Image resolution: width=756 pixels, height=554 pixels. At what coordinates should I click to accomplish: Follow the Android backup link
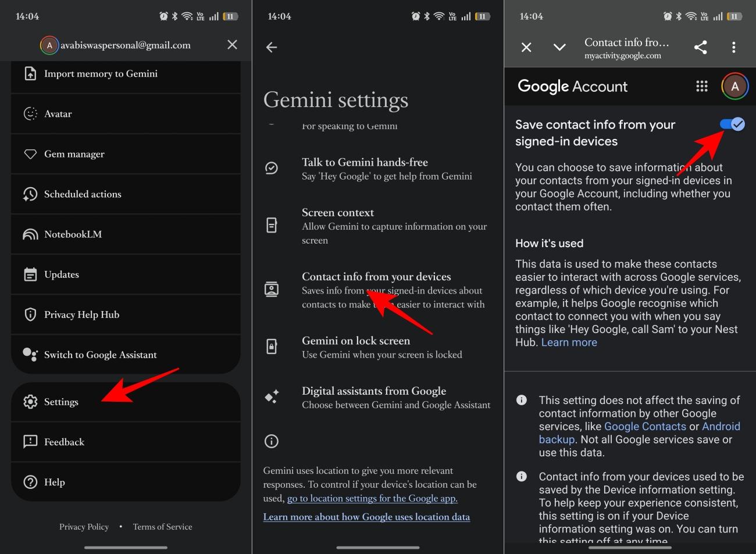pyautogui.click(x=640, y=433)
